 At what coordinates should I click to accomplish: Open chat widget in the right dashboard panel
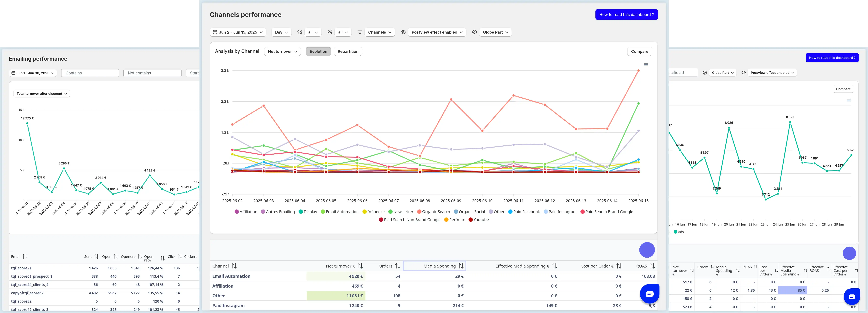[x=852, y=297]
